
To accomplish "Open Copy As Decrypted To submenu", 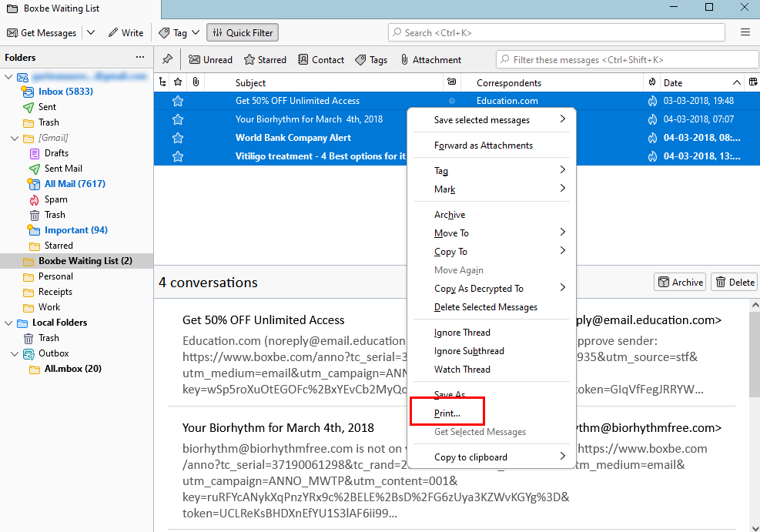I will [x=491, y=288].
